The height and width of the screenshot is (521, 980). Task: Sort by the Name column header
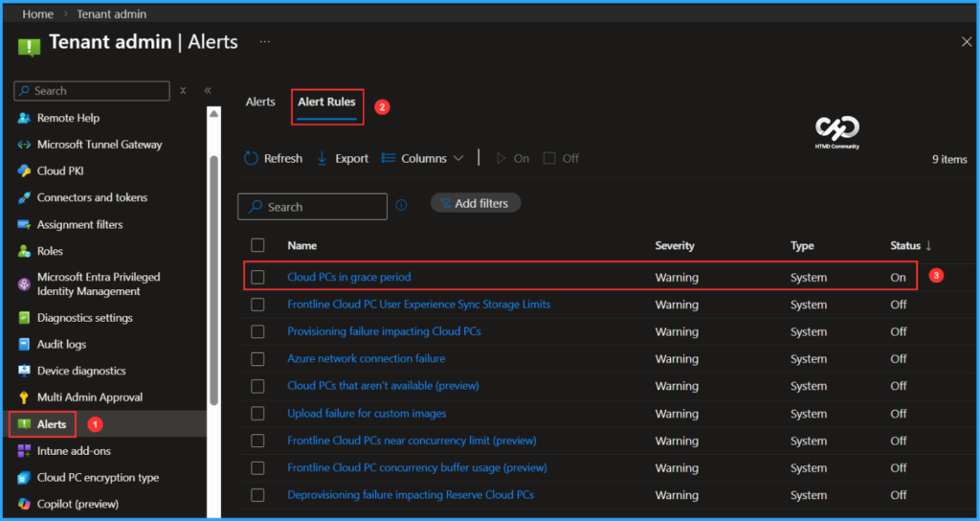(x=301, y=246)
